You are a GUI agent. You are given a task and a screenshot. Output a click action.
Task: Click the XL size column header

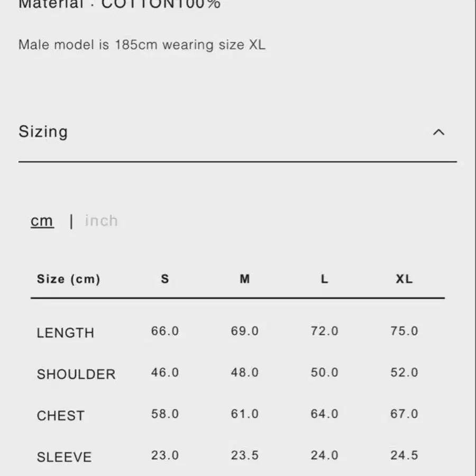point(405,279)
